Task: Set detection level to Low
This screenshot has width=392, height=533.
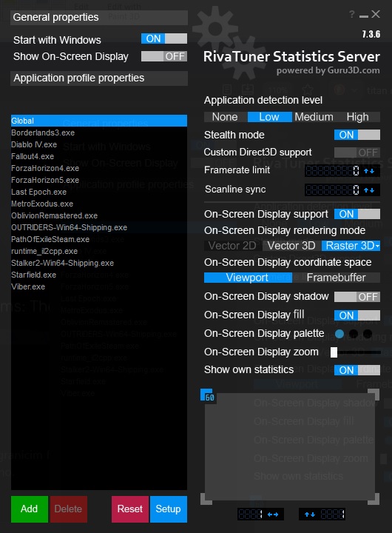Action: point(269,117)
